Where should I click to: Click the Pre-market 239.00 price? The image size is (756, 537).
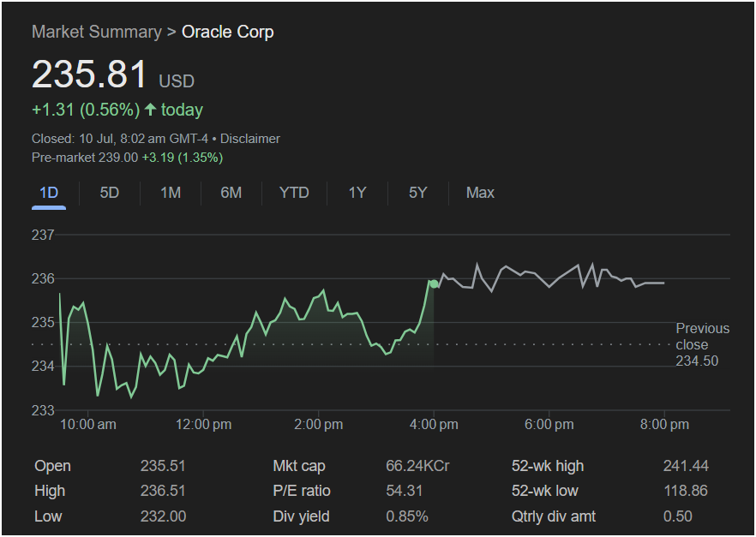coord(85,158)
